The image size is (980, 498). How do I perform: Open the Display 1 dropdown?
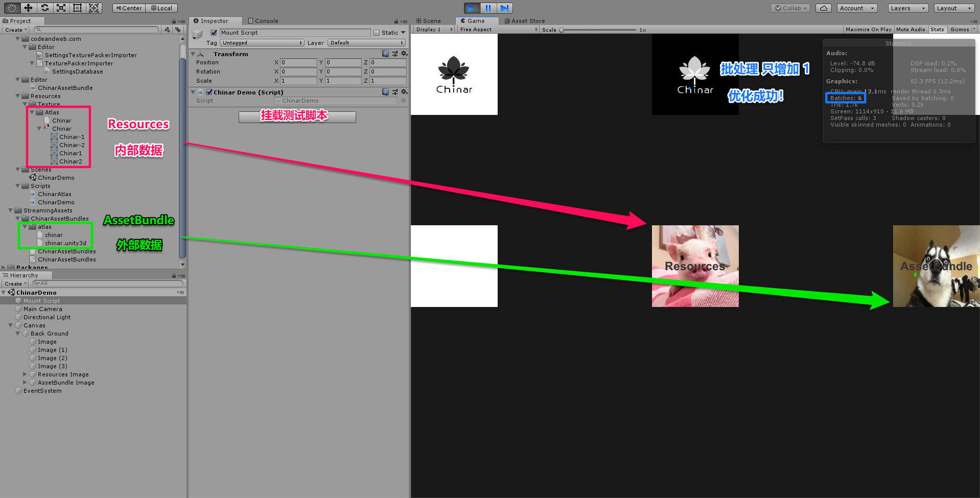click(x=434, y=30)
